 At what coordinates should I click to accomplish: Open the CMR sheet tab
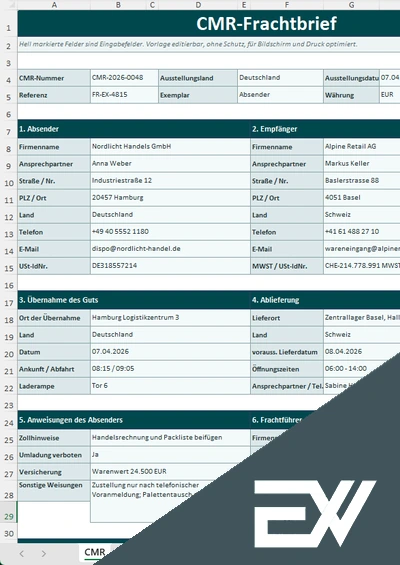[x=95, y=552]
